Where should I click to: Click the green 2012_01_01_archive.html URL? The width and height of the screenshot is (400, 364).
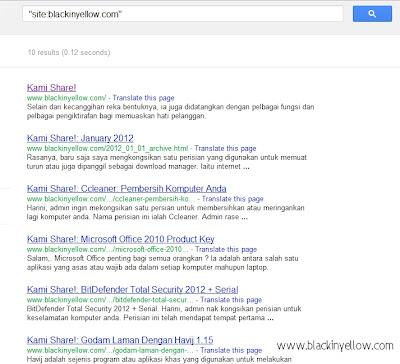click(x=108, y=148)
